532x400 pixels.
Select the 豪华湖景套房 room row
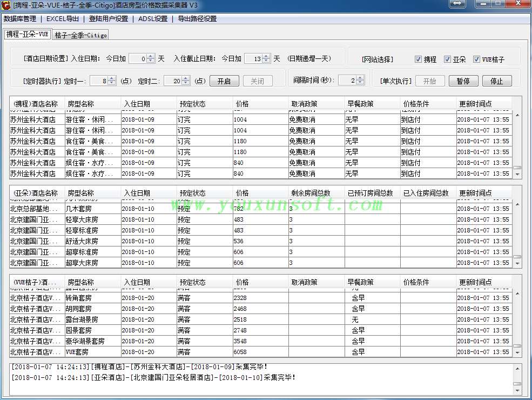click(260, 341)
